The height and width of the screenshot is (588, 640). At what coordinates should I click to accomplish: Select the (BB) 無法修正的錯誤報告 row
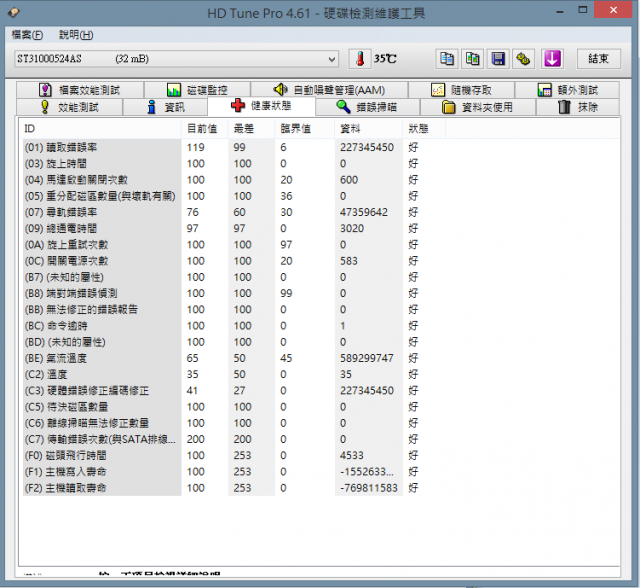[234, 310]
